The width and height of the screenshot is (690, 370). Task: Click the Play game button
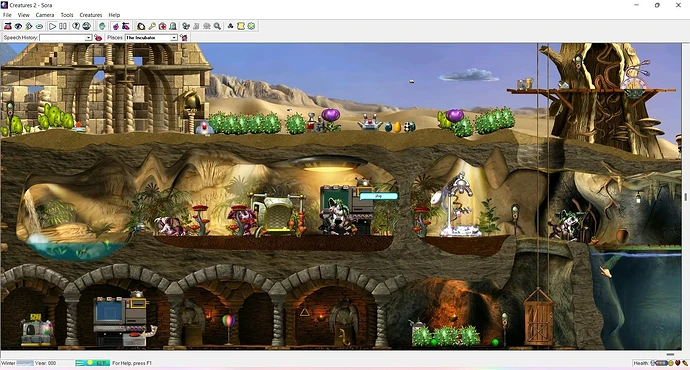click(52, 26)
